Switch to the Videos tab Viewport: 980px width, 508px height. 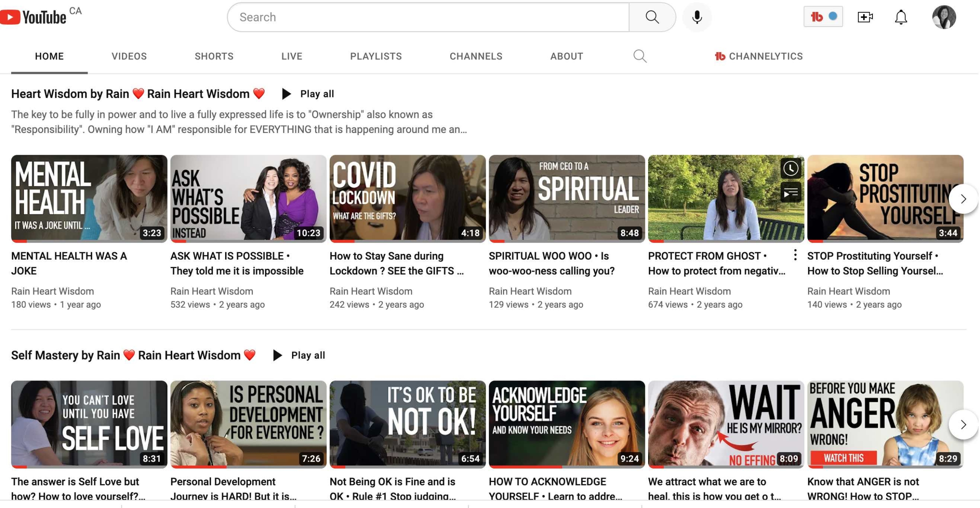pyautogui.click(x=129, y=56)
